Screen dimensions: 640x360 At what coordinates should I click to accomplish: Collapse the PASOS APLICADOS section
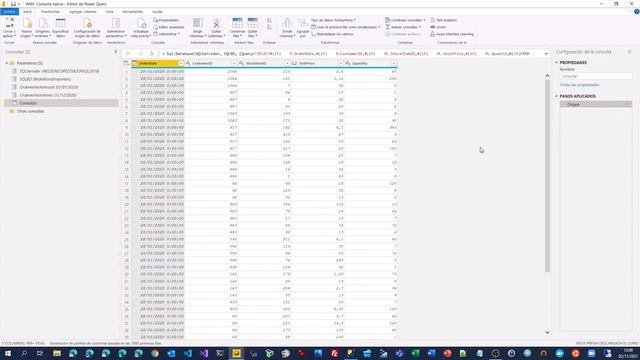tap(556, 96)
